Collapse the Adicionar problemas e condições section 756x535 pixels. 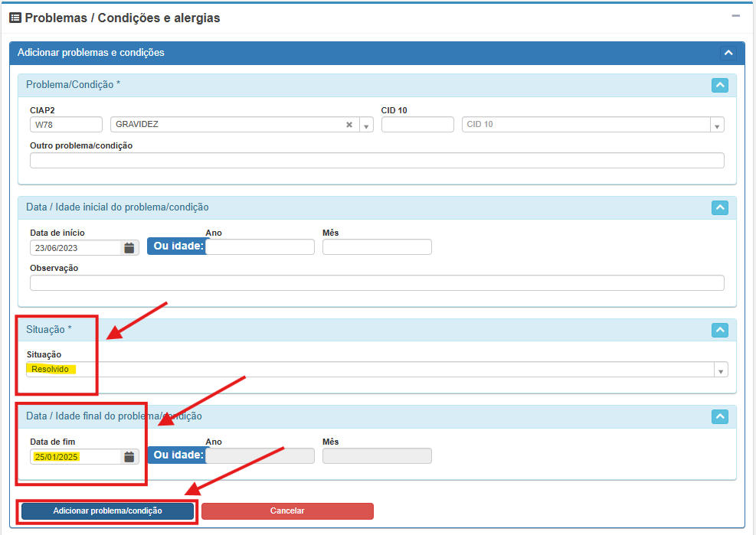(728, 53)
